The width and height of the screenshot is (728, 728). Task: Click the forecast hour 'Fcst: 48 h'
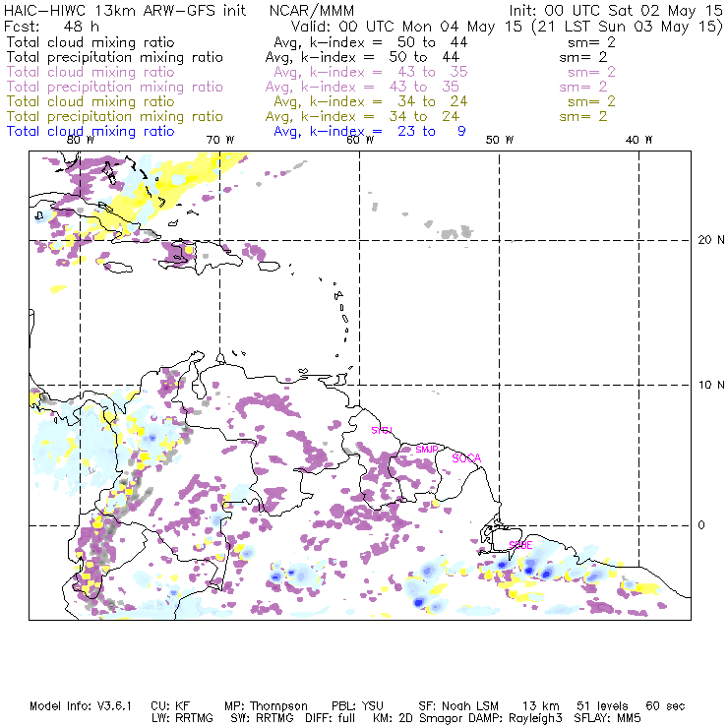point(51,27)
